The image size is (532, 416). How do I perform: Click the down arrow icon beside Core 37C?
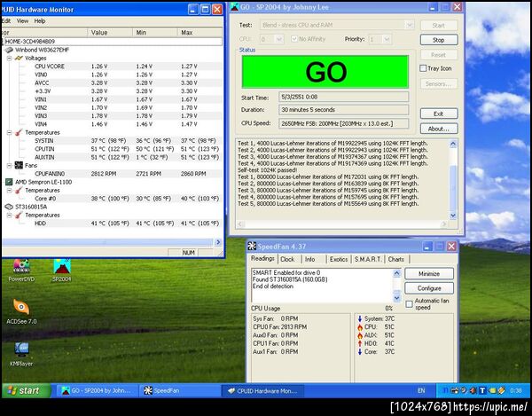pyautogui.click(x=360, y=352)
